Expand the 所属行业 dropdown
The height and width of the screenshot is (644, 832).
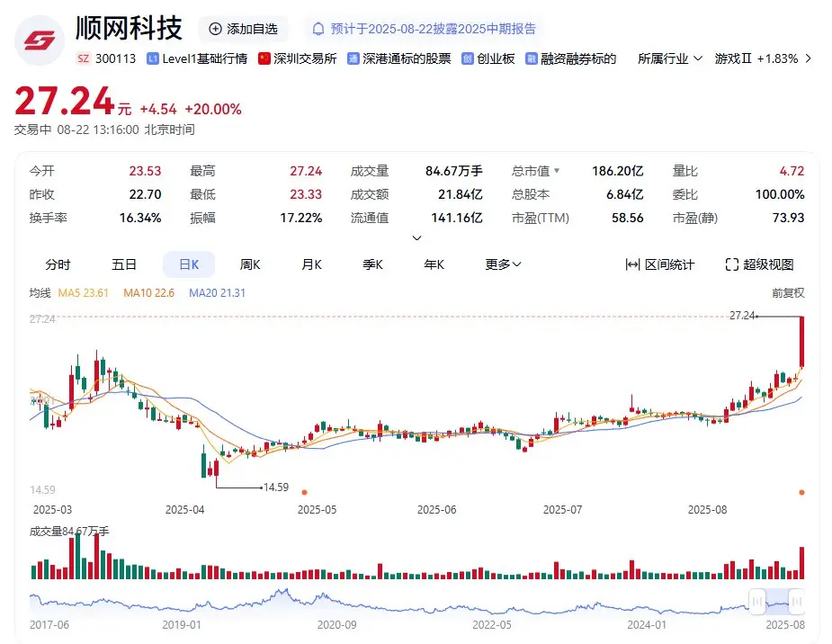pos(669,58)
